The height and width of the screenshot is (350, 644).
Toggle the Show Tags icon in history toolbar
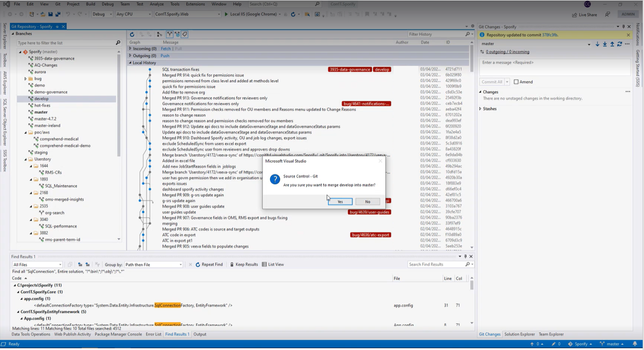[185, 35]
